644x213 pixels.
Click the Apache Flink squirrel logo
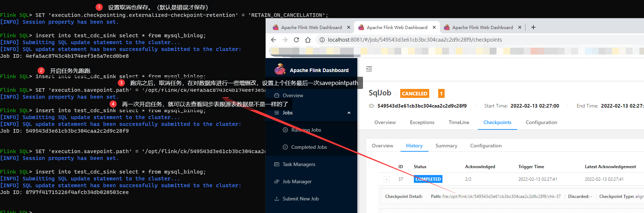tap(280, 69)
